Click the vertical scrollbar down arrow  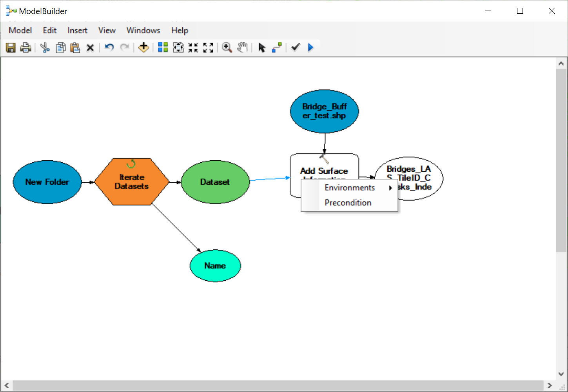pyautogui.click(x=561, y=374)
